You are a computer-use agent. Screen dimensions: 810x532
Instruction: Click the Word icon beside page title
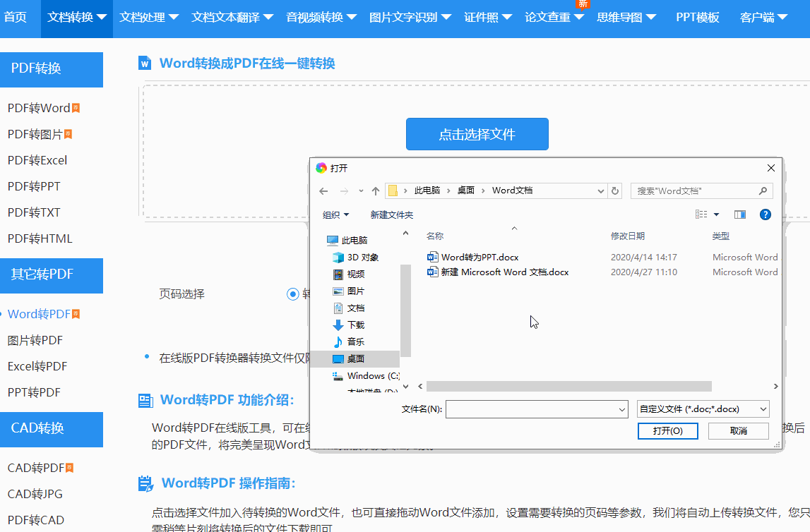[145, 64]
